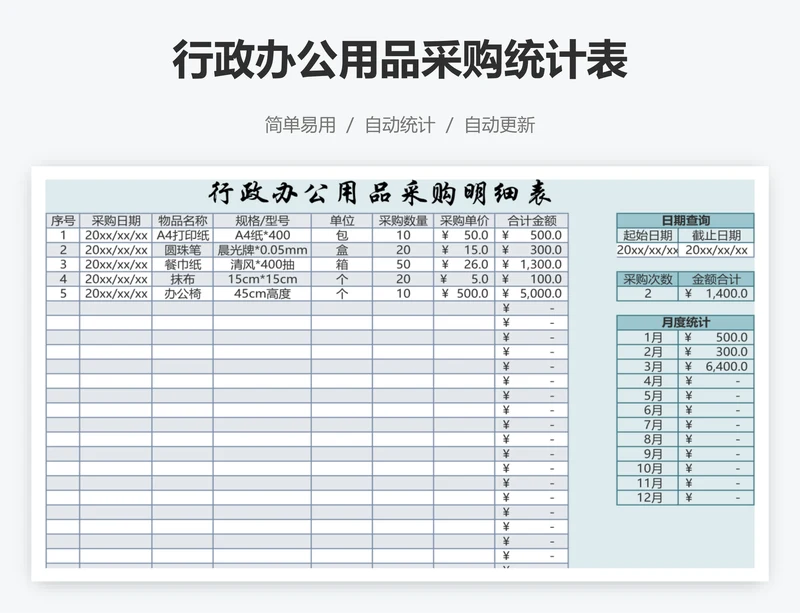
Task: Select the '圆珠笔' item cell
Action: point(183,250)
